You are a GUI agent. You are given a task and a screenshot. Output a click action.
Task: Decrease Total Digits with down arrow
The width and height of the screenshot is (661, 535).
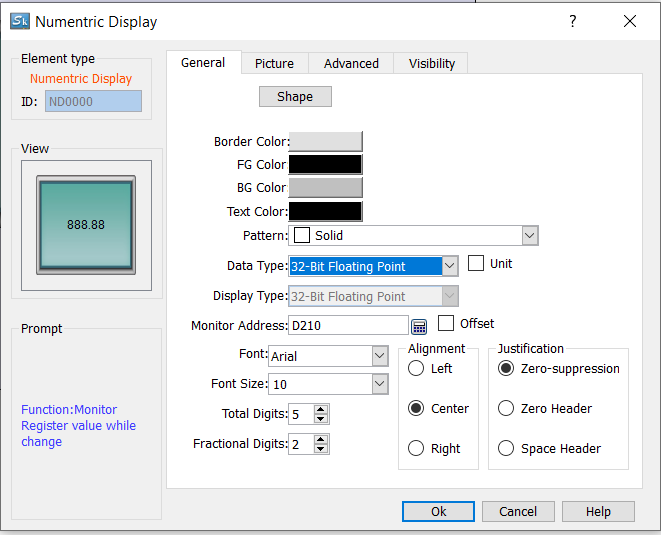coord(320,419)
